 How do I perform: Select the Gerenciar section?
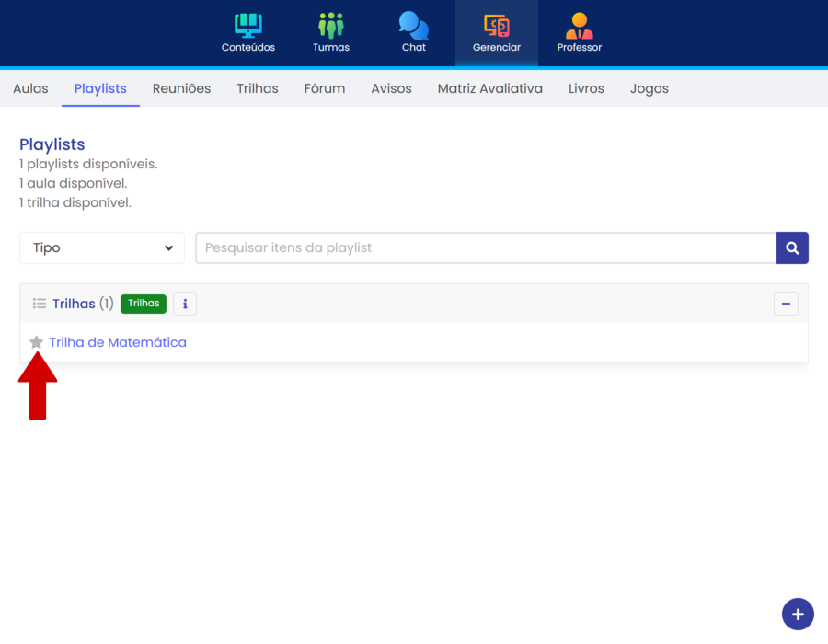(497, 33)
